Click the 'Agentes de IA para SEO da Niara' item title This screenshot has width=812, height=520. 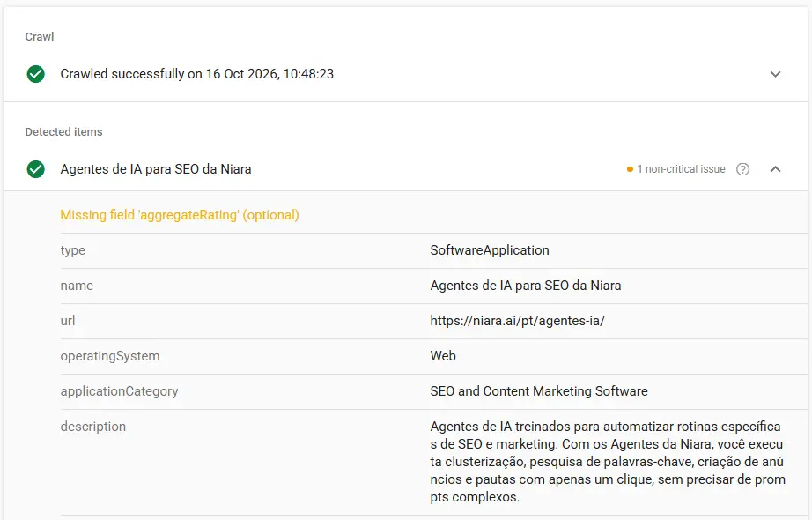pos(156,169)
